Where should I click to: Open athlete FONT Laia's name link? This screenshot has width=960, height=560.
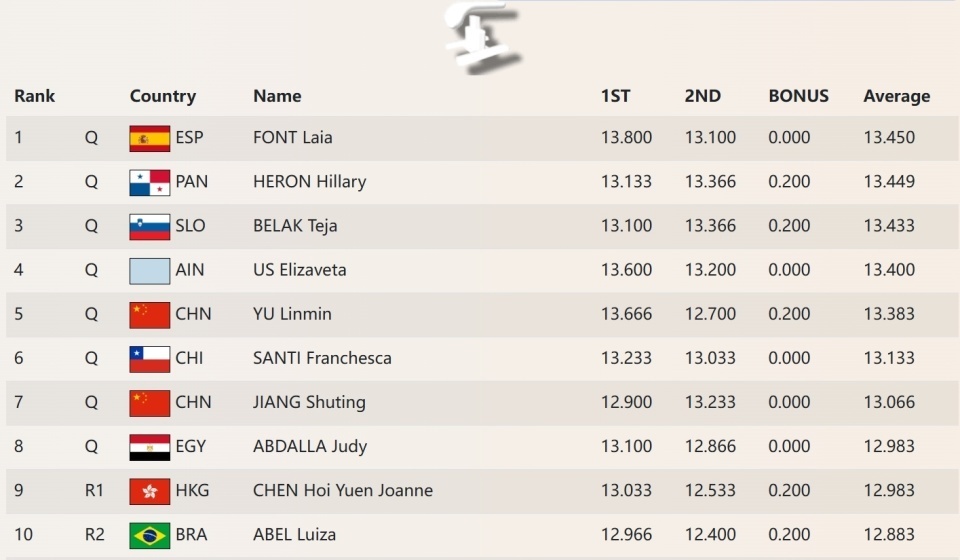point(292,138)
